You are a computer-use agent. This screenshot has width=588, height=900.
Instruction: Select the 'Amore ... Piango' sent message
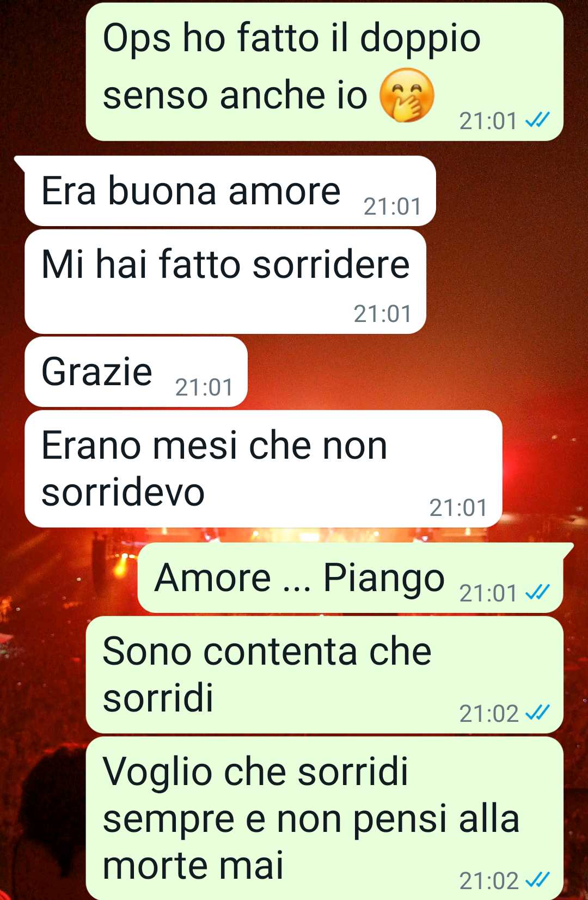pos(350,577)
